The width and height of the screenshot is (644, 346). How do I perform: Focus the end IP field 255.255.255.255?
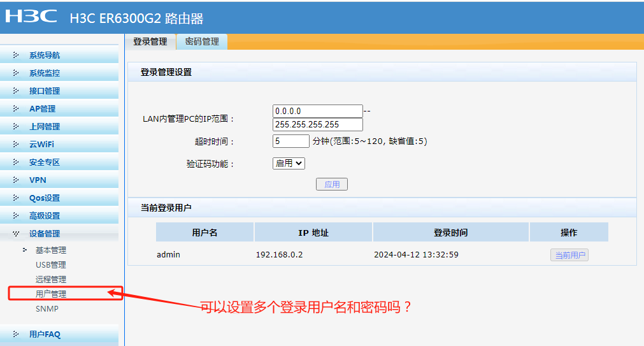(317, 124)
